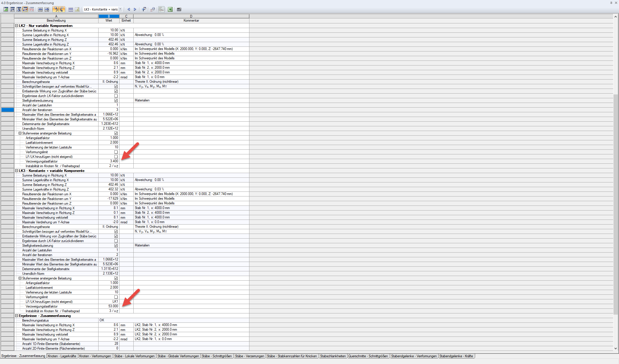This screenshot has height=364, width=619.
Task: Click jump to next table arrow icon
Action: 47,9
